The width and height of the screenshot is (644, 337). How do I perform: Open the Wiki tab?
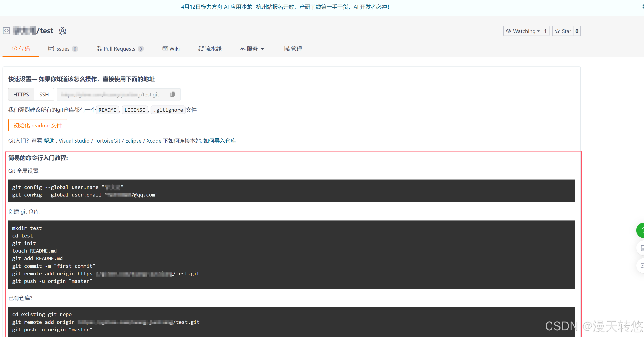point(171,49)
